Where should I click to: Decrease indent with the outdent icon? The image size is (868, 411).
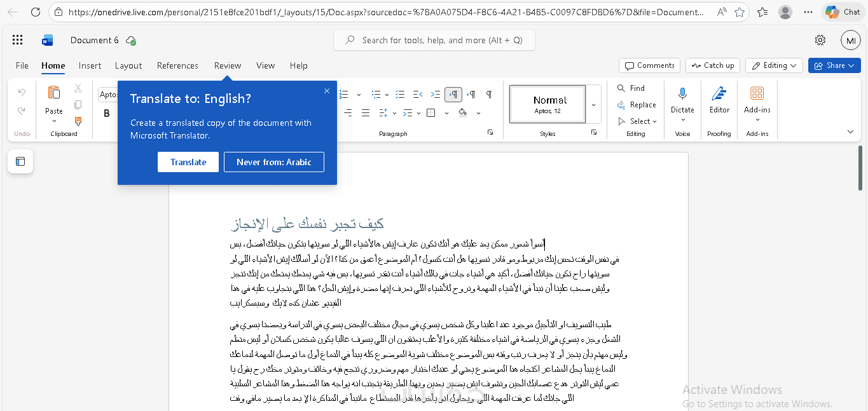click(418, 95)
